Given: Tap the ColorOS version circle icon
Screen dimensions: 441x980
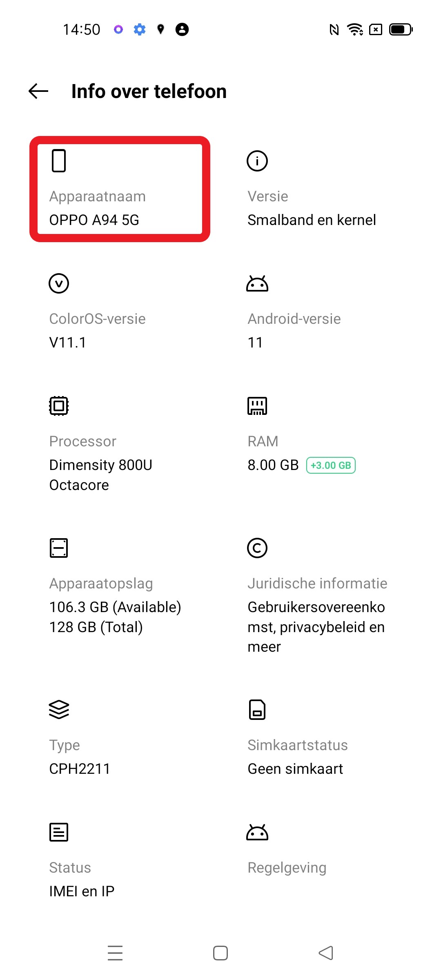Looking at the screenshot, I should 59,283.
